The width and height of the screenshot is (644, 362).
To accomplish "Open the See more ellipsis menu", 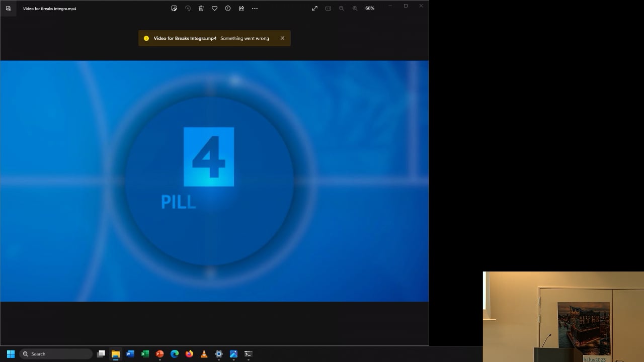I will (x=255, y=9).
